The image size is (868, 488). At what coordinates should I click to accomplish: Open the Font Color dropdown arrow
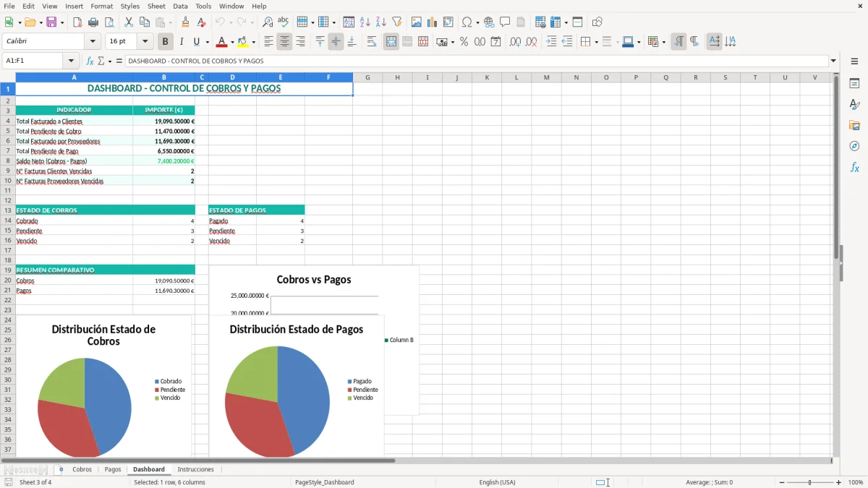coord(231,42)
